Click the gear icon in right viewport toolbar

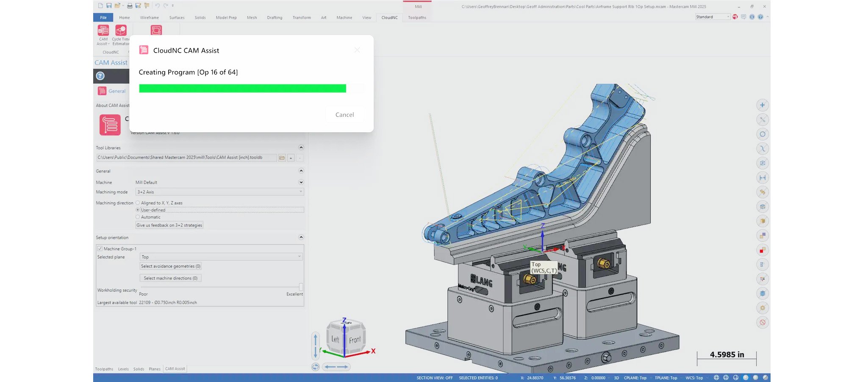point(763,308)
